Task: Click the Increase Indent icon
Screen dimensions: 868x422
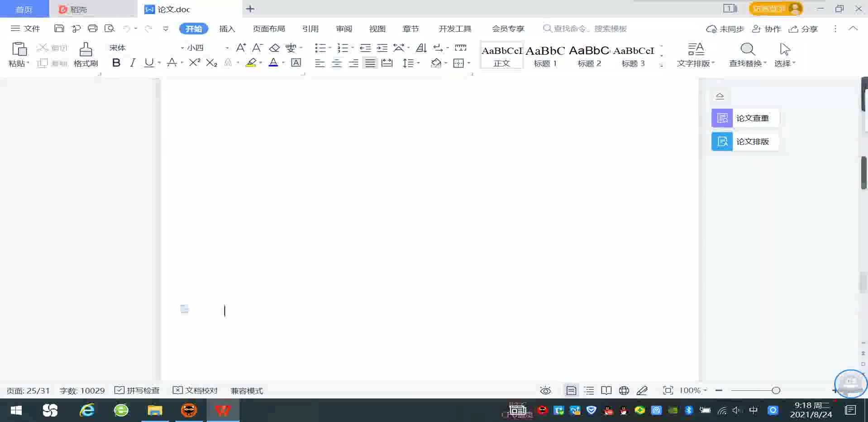Action: 382,48
